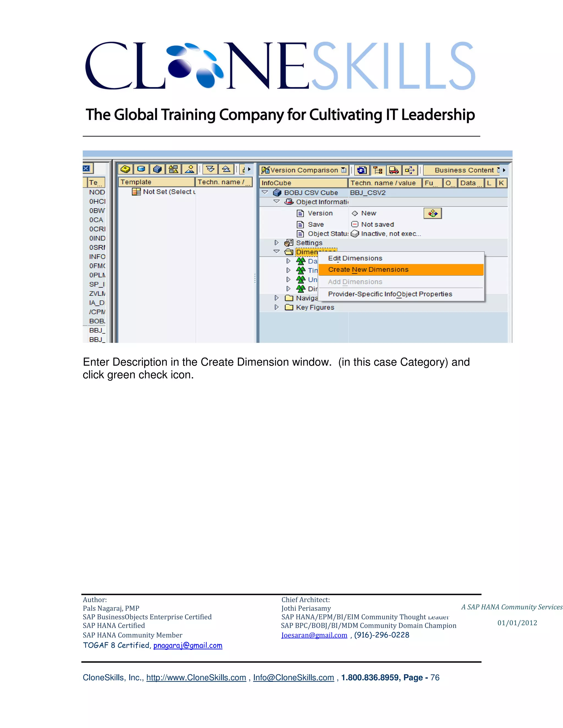The image size is (563, 728).
Task: Click the 'Inactive, not exec...' status value
Action: click(391, 234)
